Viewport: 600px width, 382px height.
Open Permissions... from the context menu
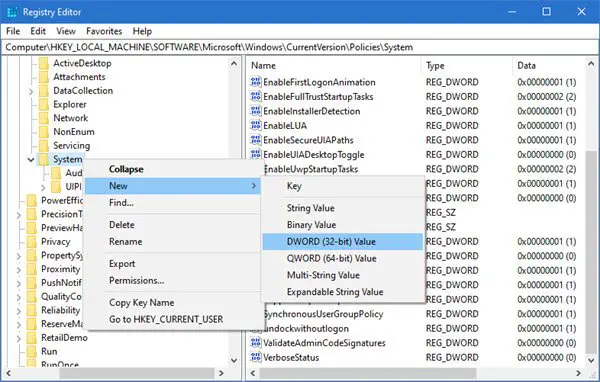(x=172, y=281)
